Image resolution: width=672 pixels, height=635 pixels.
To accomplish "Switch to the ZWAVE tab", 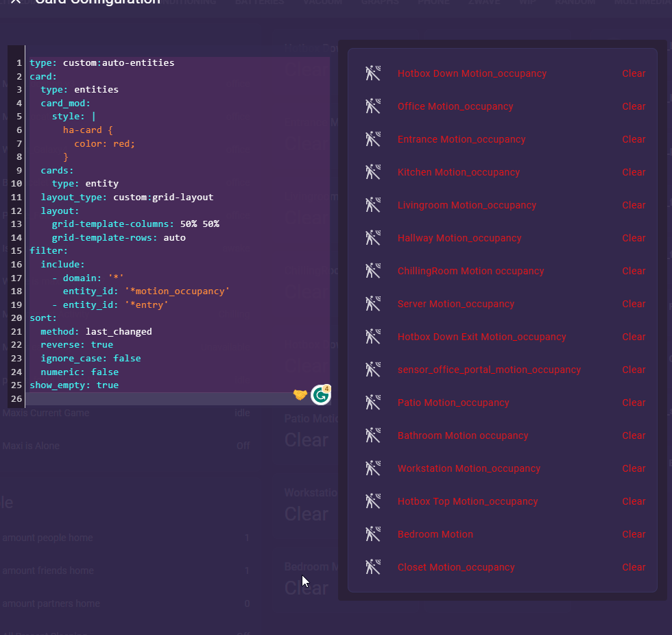I will [484, 2].
